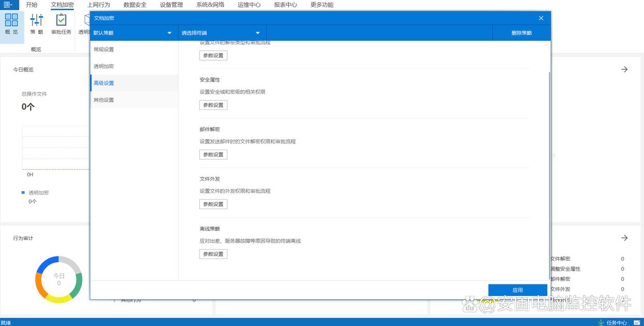This screenshot has height=326, width=644.
Task: Select 透明加密 in the left sidebar
Action: coord(104,66)
